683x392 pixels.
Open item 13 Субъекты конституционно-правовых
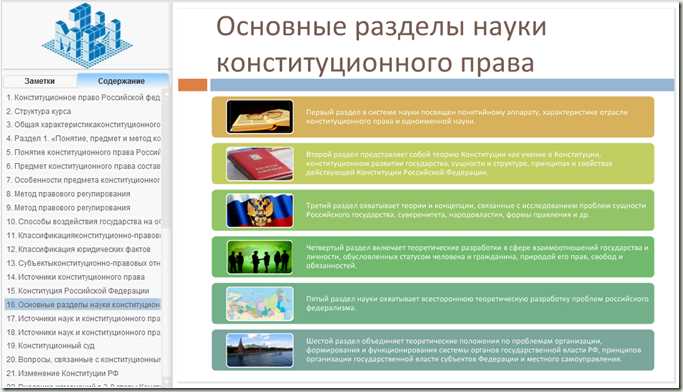83,263
